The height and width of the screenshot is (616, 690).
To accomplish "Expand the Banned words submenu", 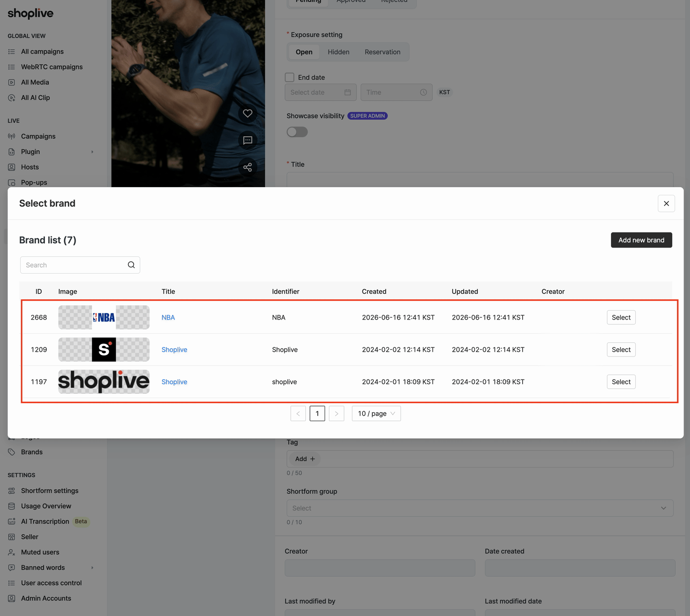I will tap(92, 567).
